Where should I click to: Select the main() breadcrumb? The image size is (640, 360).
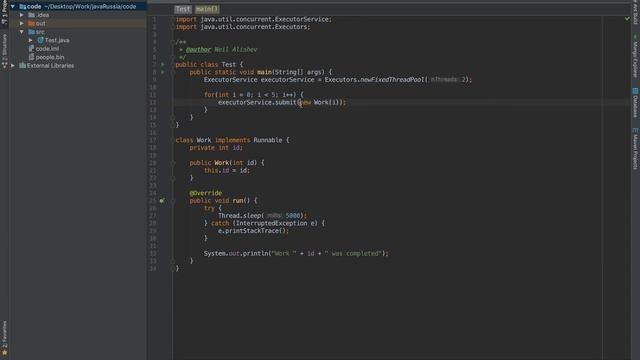click(x=207, y=9)
